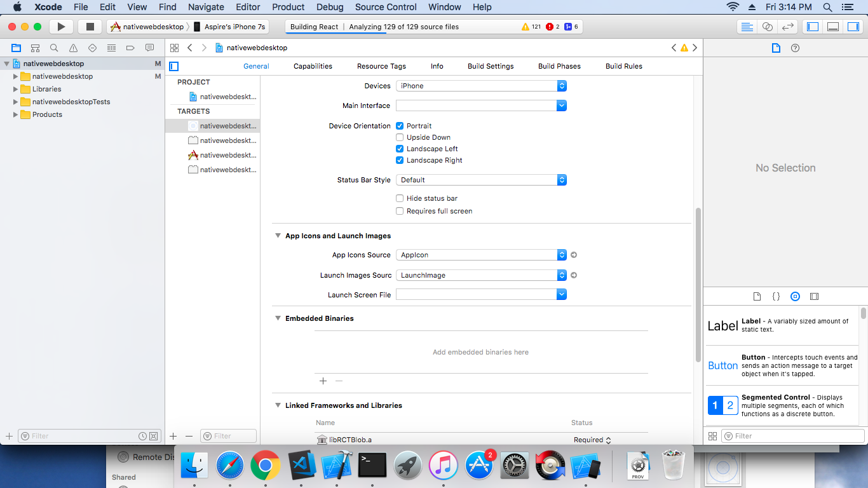The image size is (868, 488).
Task: Collapse App Icons and Launch Images section
Action: tap(278, 236)
